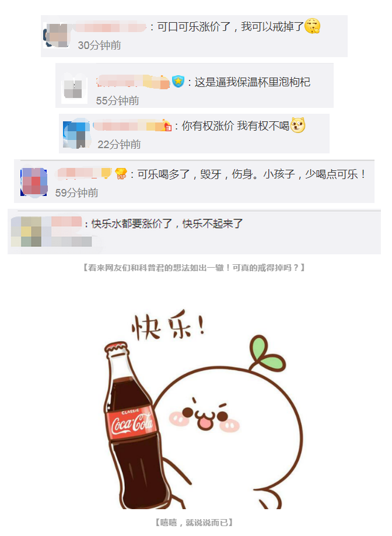The width and height of the screenshot is (392, 536).
Task: Open the blurred avatar of the last commenter
Action: (x=26, y=232)
